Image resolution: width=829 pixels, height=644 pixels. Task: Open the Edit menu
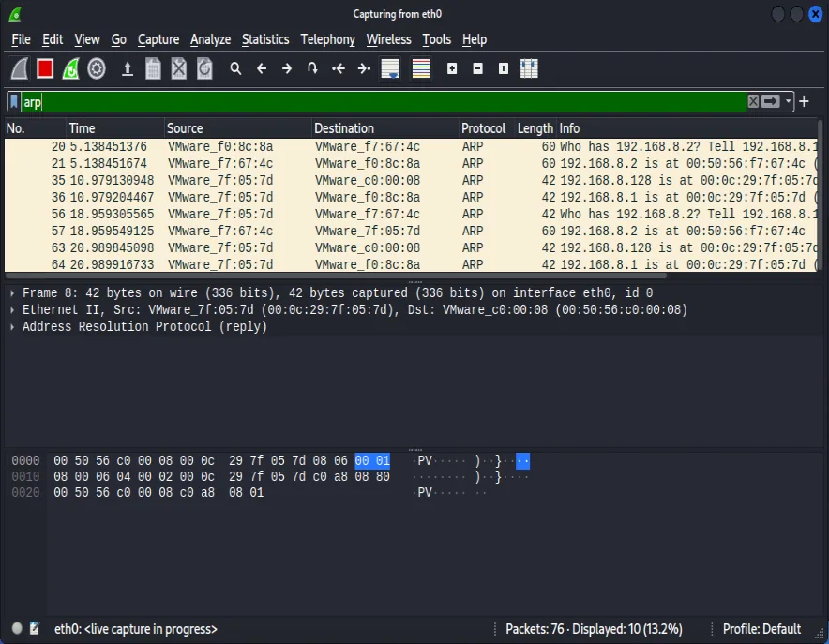53,39
